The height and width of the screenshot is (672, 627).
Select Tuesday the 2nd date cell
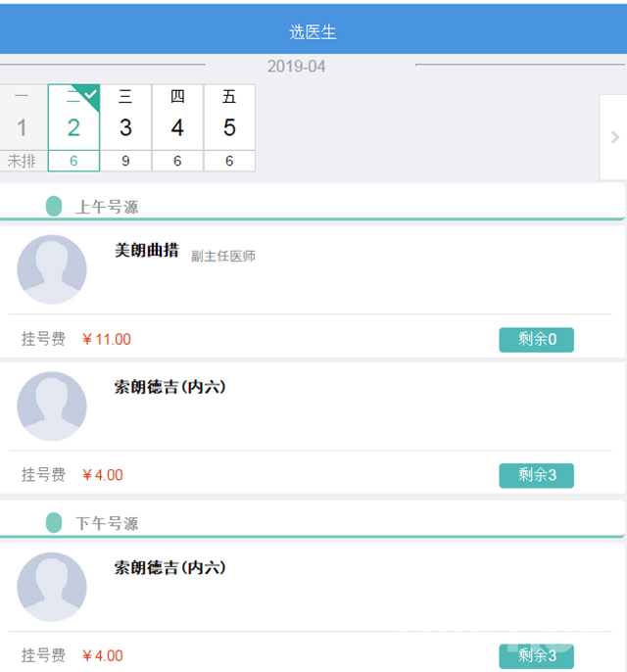pos(73,127)
